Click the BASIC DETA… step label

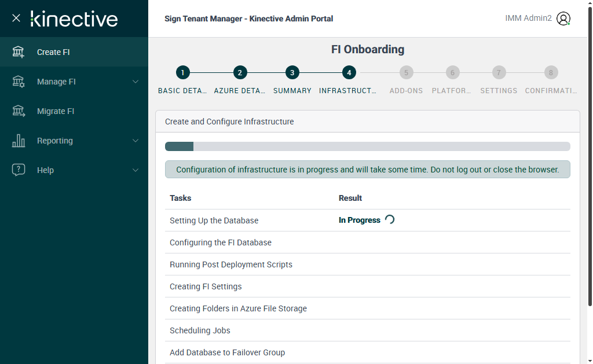(x=182, y=91)
